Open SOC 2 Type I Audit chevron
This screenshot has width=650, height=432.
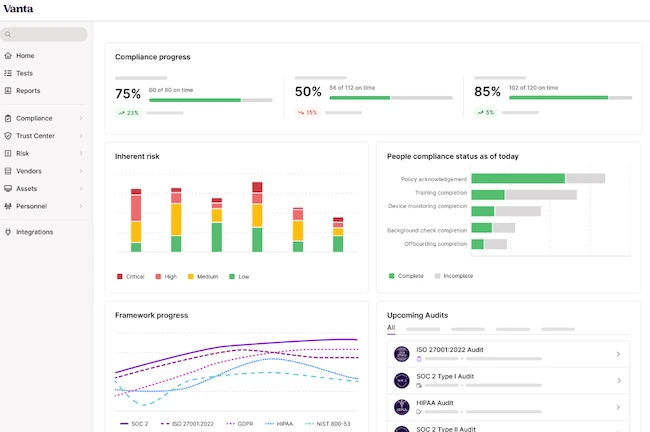tap(618, 381)
